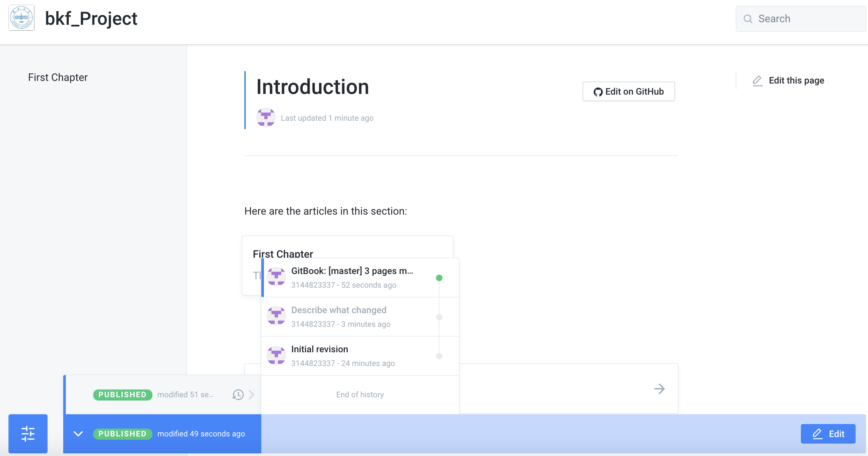The image size is (868, 456).
Task: Expand the chevron next to the history icon
Action: click(251, 394)
